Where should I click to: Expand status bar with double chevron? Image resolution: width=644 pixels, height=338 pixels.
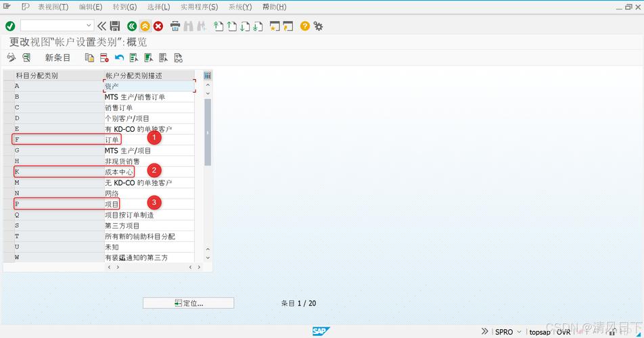[x=485, y=332]
